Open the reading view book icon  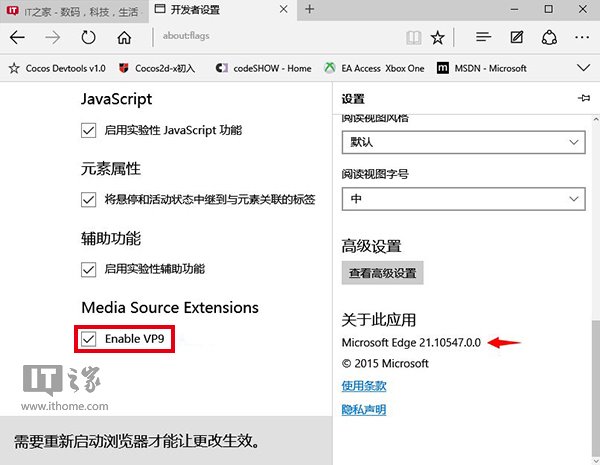(414, 38)
